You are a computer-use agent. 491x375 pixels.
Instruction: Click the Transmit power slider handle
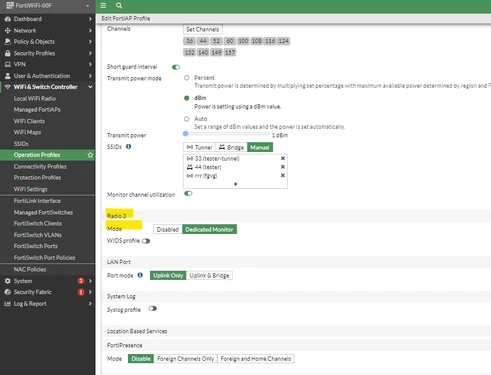[x=186, y=134]
